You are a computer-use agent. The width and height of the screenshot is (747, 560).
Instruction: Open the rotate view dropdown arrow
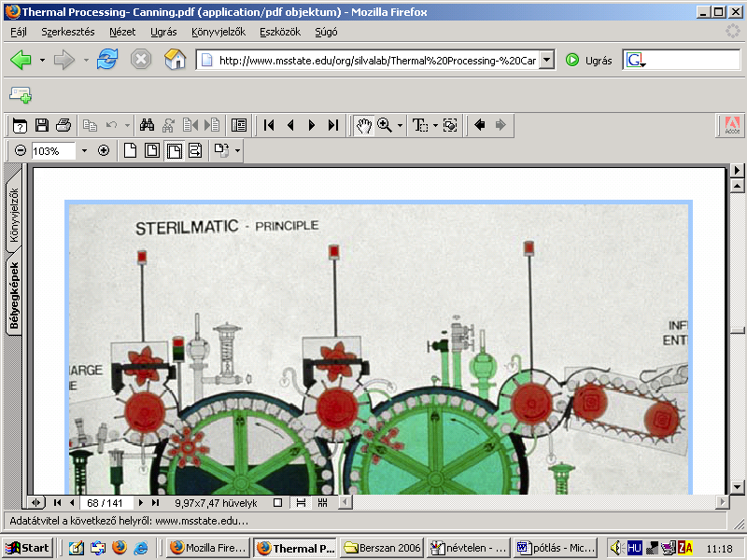click(x=237, y=151)
